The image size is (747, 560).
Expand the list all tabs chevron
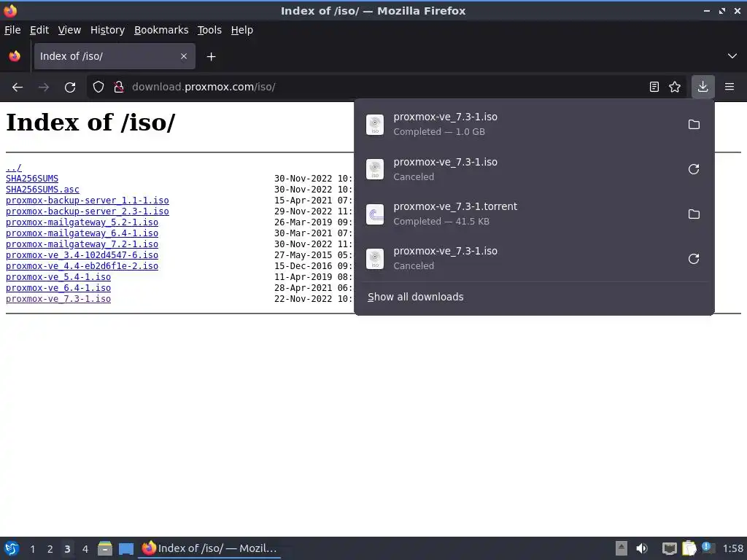coord(732,56)
